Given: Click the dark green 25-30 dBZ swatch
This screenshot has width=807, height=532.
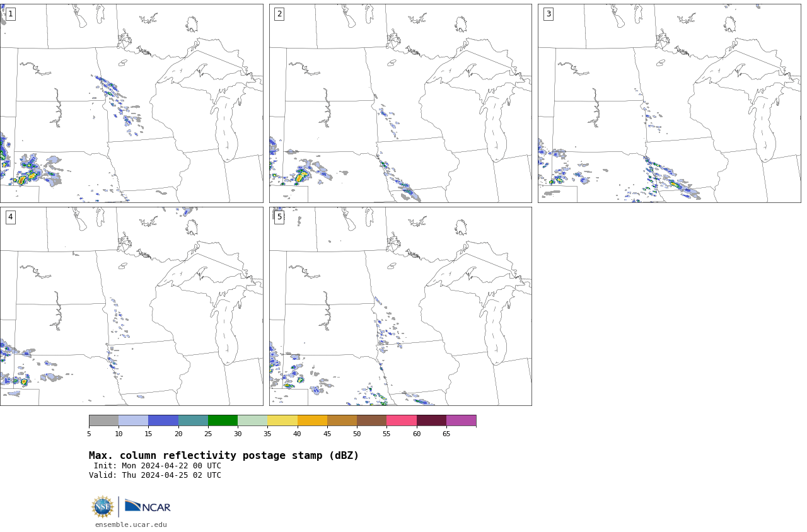Looking at the screenshot, I should (223, 420).
